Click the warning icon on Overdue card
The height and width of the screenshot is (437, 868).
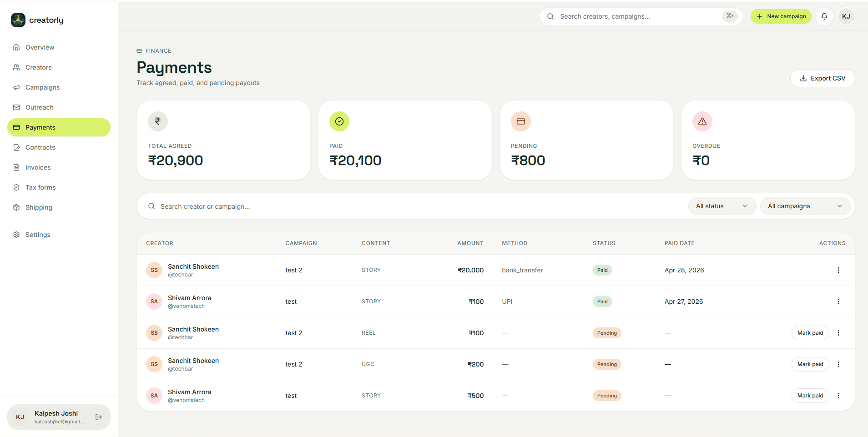[x=702, y=121]
